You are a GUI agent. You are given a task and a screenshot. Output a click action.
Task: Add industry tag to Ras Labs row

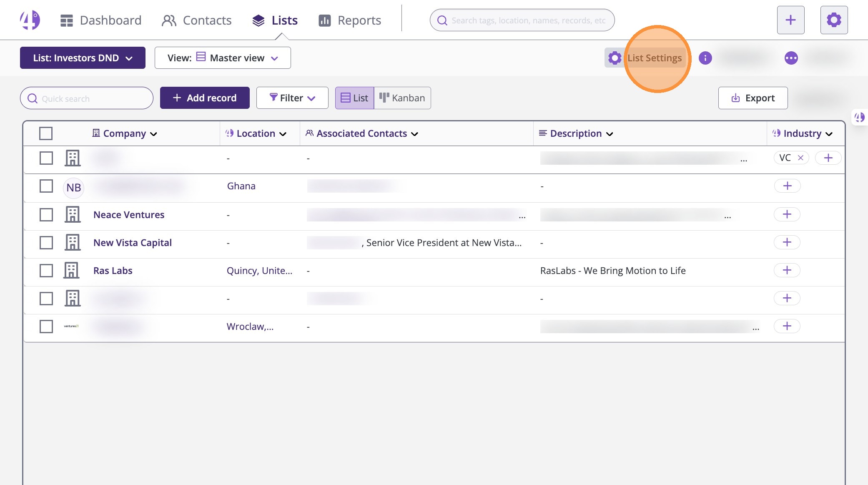[787, 270]
